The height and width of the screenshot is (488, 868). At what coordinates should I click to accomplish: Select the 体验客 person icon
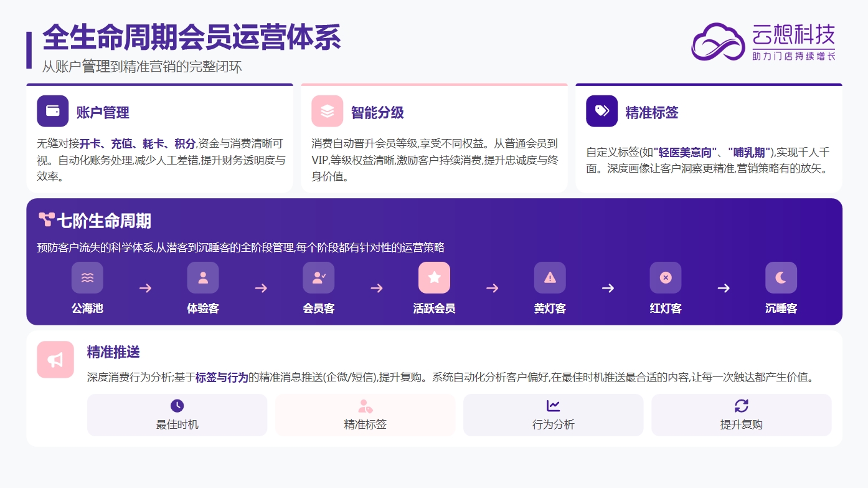point(203,278)
